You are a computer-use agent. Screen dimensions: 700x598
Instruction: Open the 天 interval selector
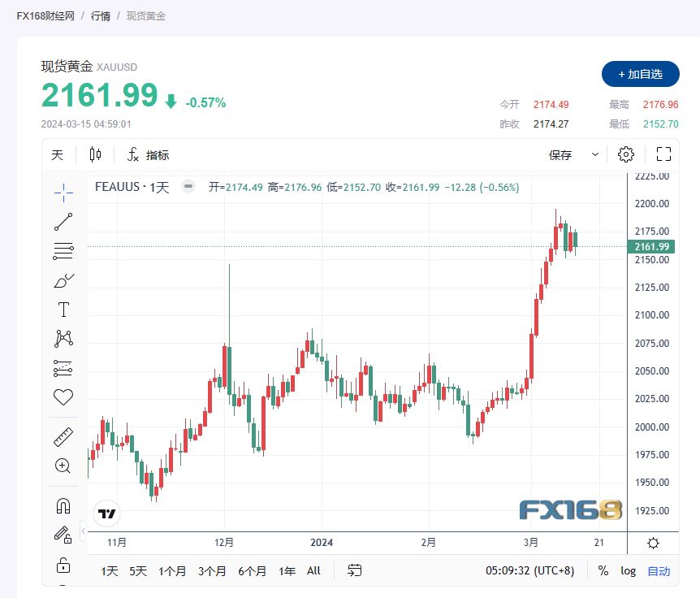coord(57,154)
